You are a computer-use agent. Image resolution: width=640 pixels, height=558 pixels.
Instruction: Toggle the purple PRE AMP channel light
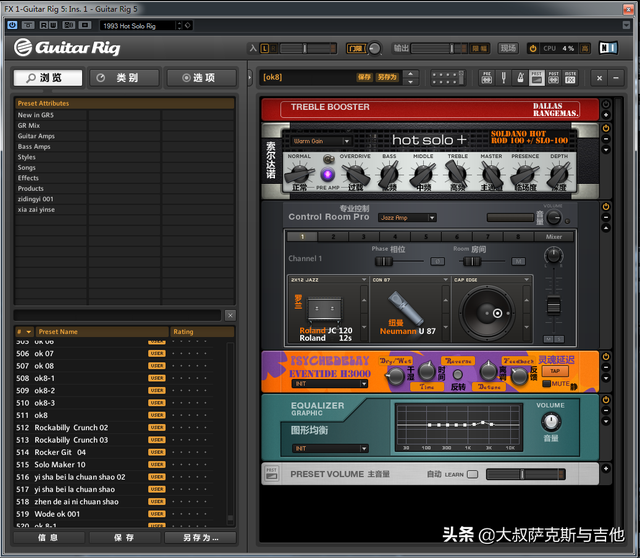click(x=327, y=175)
